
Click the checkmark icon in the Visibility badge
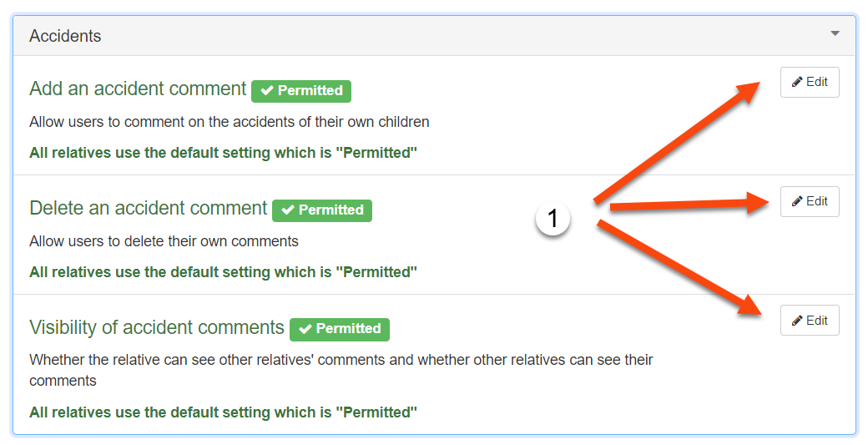click(x=305, y=329)
